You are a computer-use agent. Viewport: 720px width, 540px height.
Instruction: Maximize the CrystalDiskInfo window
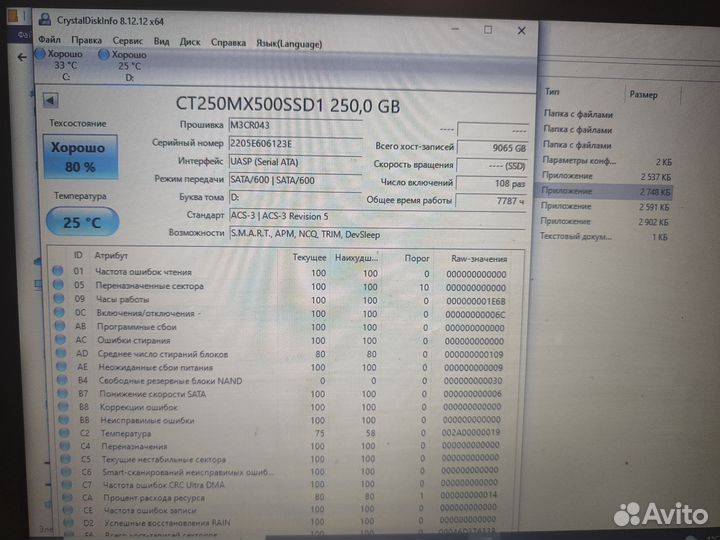(x=488, y=30)
